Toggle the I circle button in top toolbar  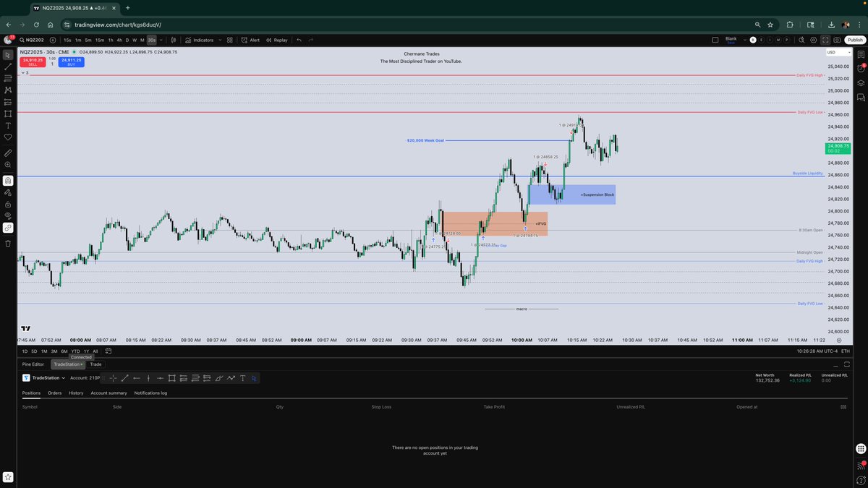(770, 40)
